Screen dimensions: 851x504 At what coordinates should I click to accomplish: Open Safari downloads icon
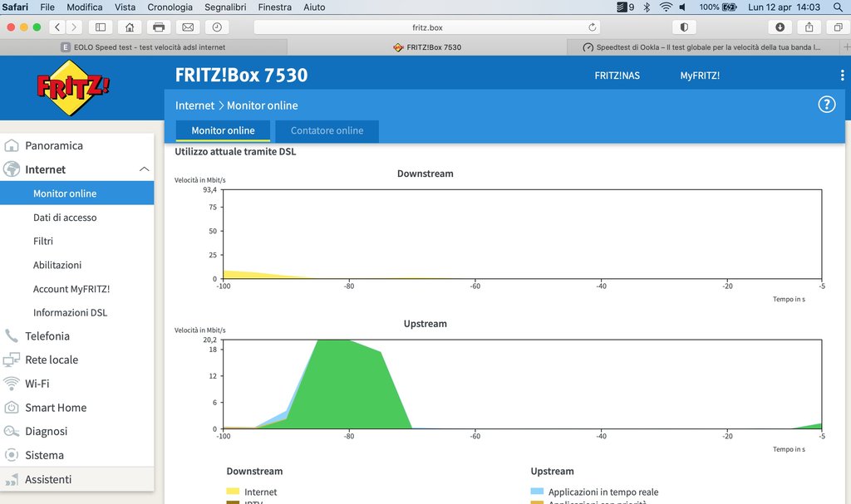pyautogui.click(x=780, y=27)
